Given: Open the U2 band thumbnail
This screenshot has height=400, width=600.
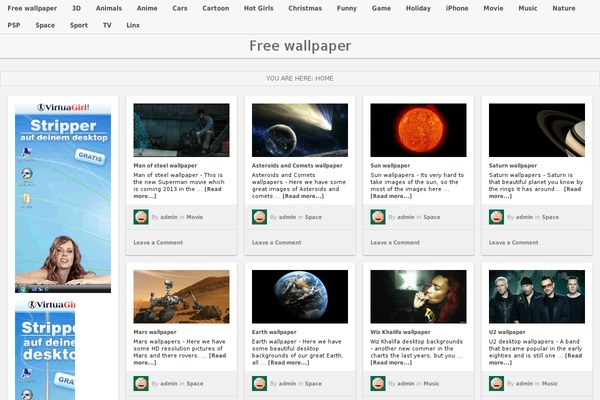Looking at the screenshot, I should (x=537, y=297).
